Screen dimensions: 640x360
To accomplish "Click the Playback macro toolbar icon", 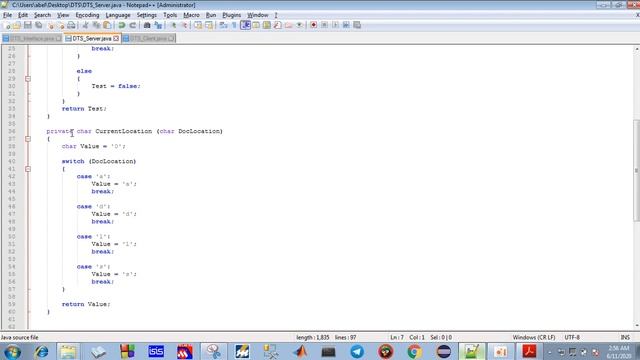I will (335, 25).
